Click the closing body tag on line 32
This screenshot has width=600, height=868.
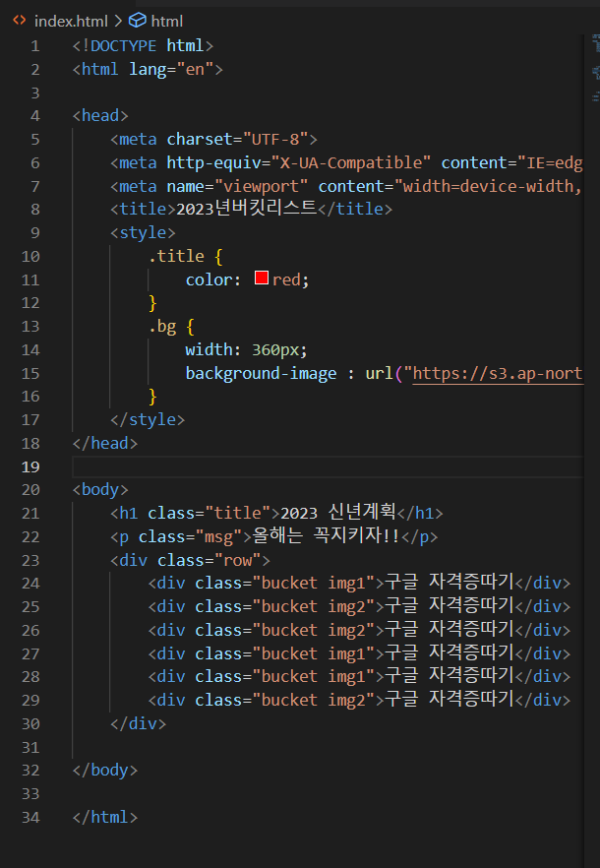[105, 770]
